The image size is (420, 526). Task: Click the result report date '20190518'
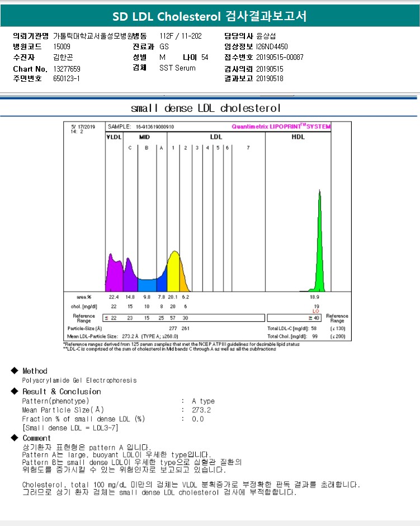[x=270, y=78]
